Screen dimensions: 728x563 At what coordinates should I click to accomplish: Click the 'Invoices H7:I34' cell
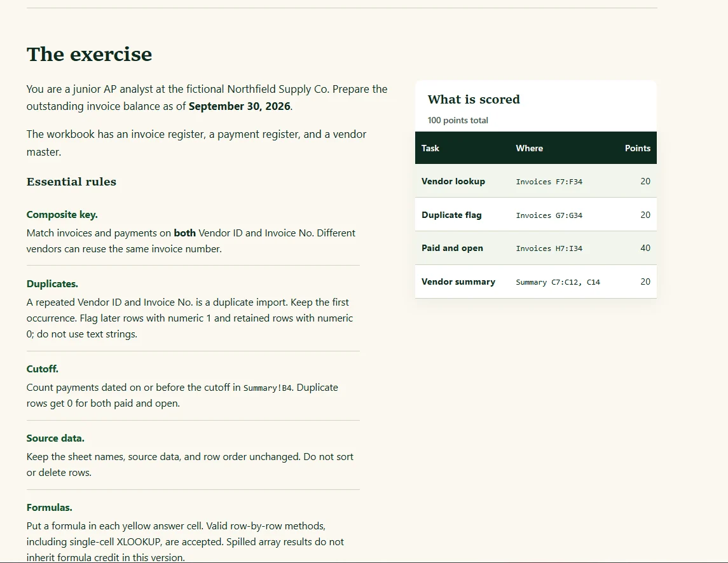pos(549,248)
